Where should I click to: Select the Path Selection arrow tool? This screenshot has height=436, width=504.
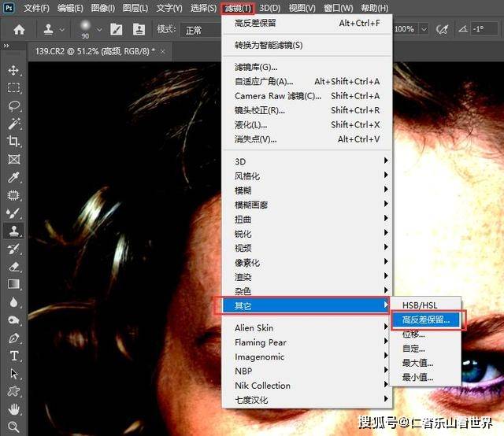[13, 374]
